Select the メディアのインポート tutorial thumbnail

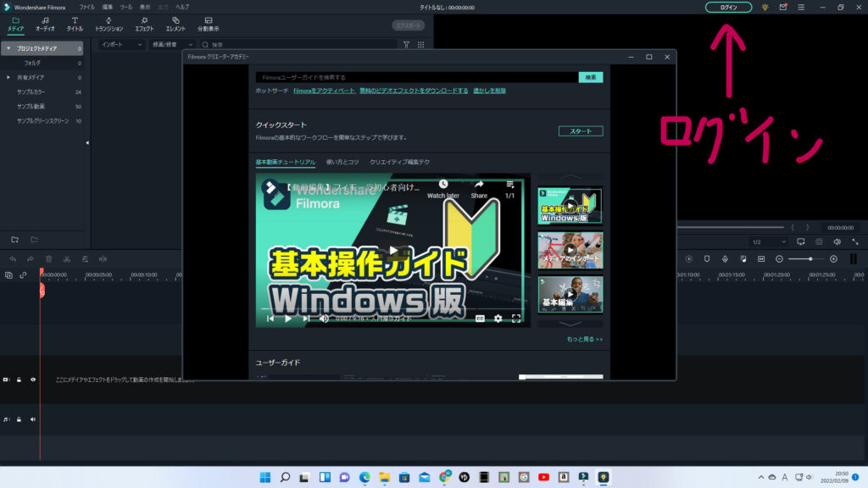[x=570, y=250]
